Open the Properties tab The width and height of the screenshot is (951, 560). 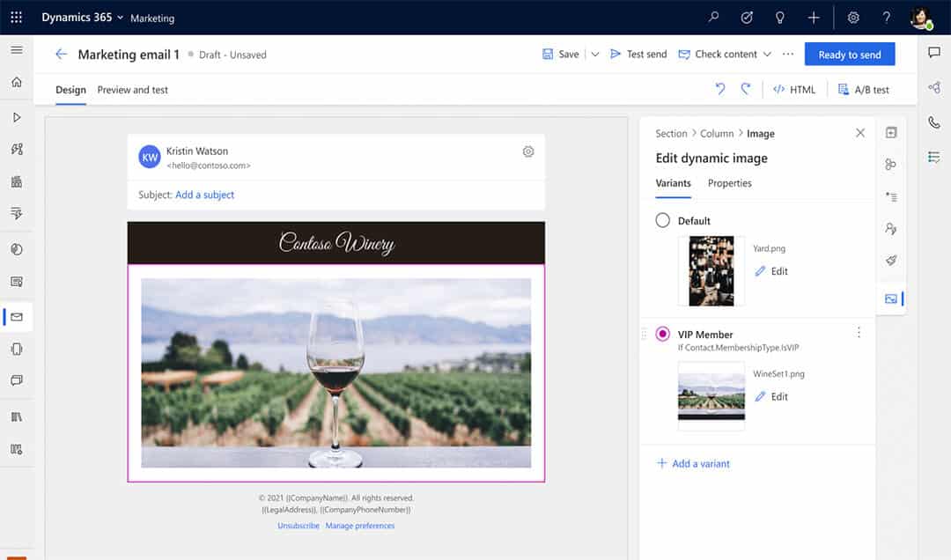(x=729, y=183)
